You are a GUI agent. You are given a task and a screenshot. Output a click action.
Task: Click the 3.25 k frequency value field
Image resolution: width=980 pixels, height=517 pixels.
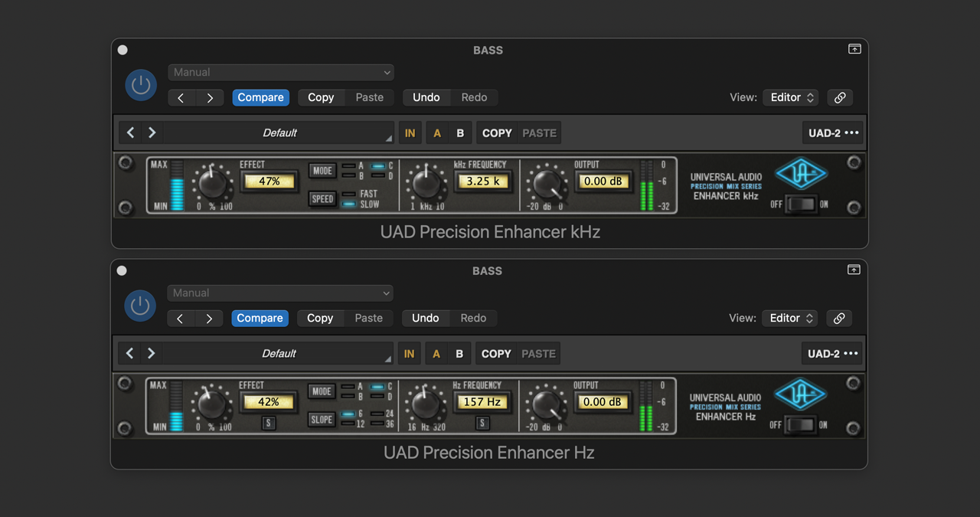click(483, 182)
